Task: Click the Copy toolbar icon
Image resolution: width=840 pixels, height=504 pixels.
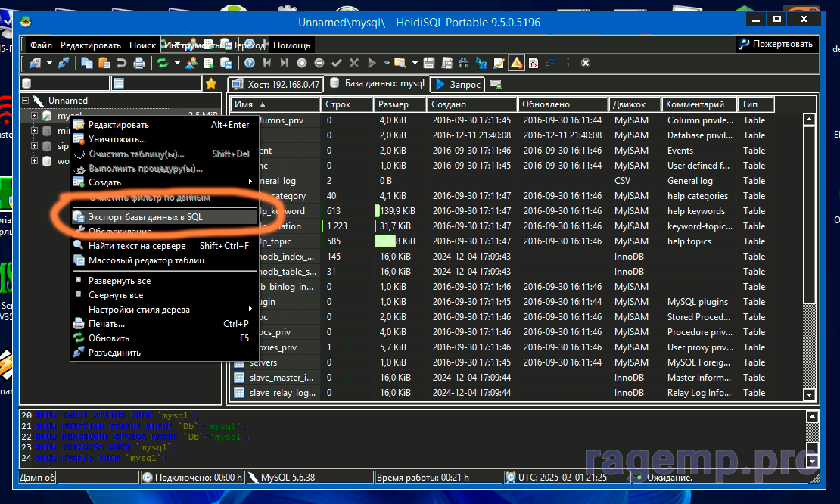Action: [x=86, y=64]
